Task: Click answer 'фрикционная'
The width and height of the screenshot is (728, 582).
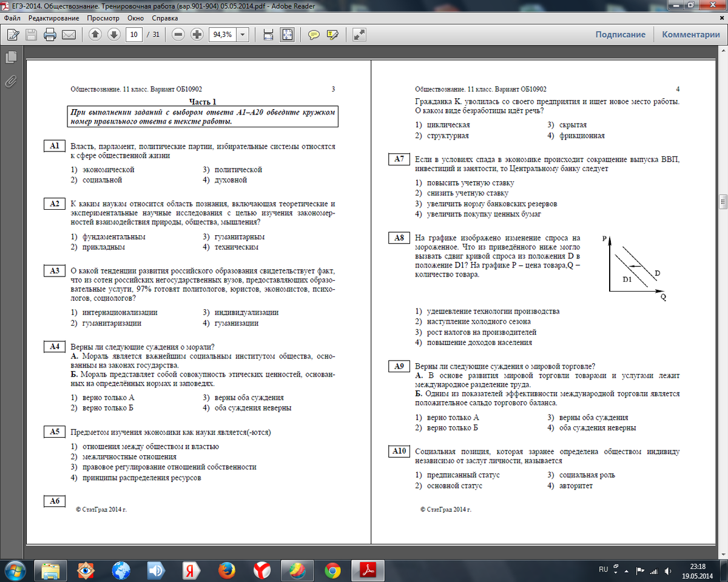Action: (582, 136)
